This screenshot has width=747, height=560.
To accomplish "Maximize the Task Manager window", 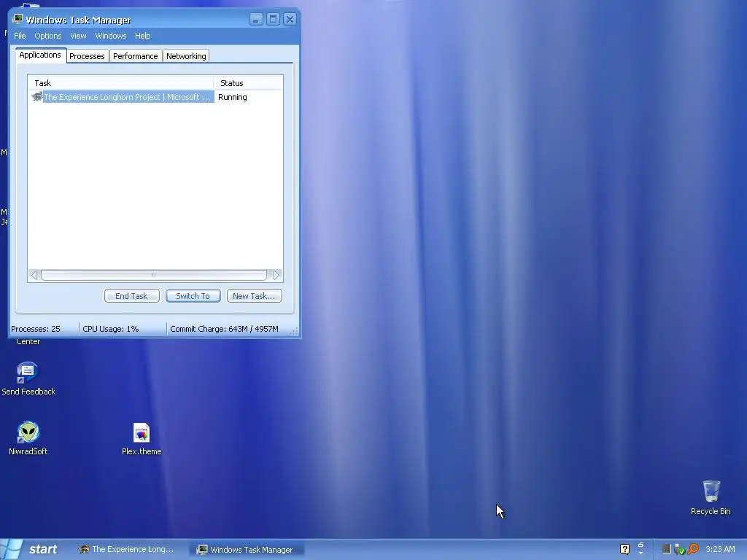I will click(x=273, y=19).
